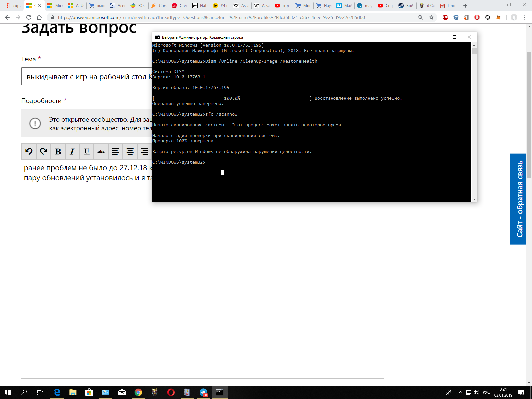Close the active Microsoft Answers tab
The height and width of the screenshot is (399, 532).
[40, 6]
